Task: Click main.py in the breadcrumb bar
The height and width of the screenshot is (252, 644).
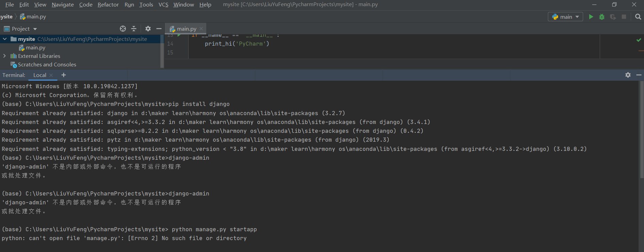Action: [x=33, y=16]
